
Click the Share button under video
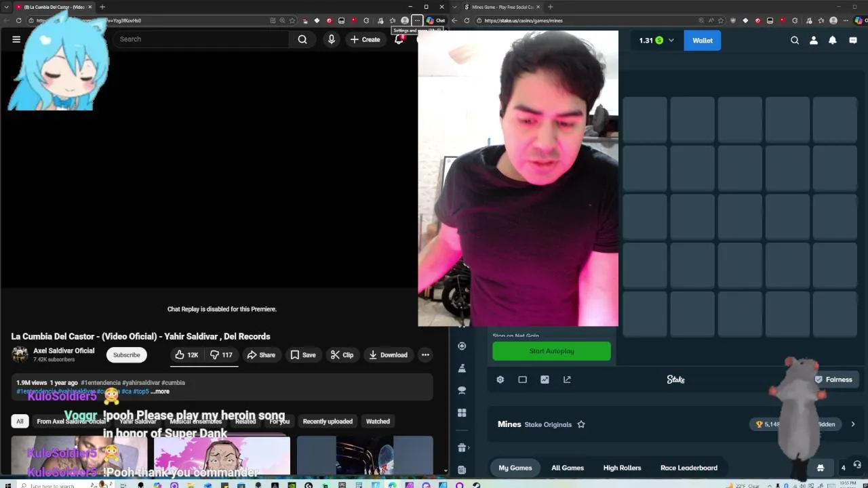[x=261, y=354]
